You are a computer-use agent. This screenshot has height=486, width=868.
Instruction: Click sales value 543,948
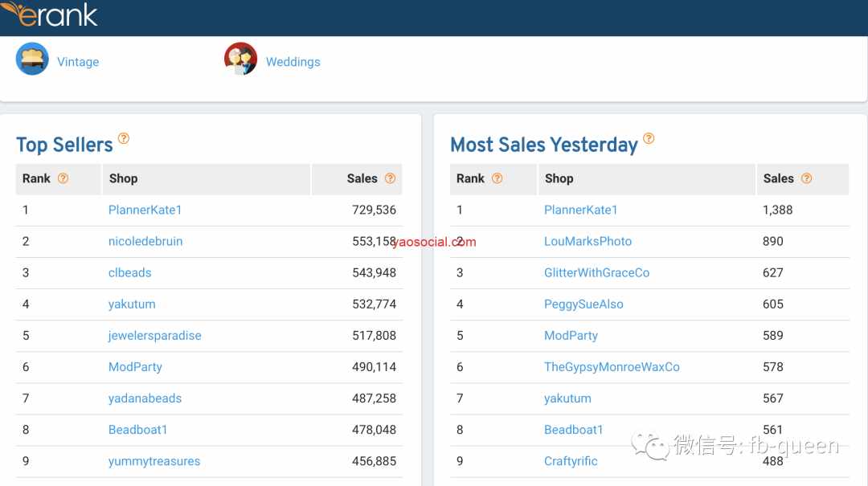375,273
